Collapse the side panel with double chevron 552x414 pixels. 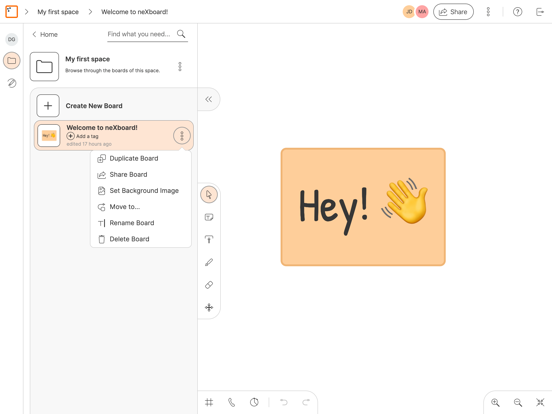[209, 99]
